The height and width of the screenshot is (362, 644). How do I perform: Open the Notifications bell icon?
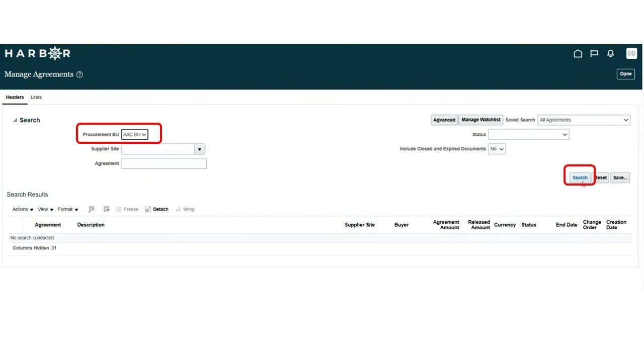pyautogui.click(x=610, y=53)
